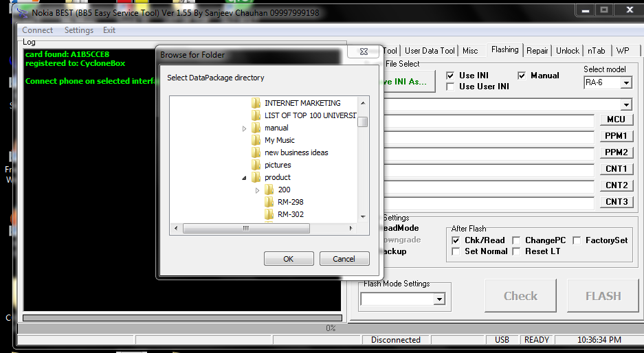
Task: Open the Settings menu
Action: click(x=79, y=30)
